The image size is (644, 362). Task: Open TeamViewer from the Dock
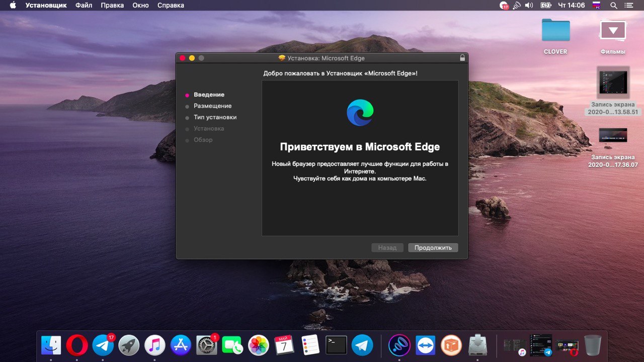point(426,345)
